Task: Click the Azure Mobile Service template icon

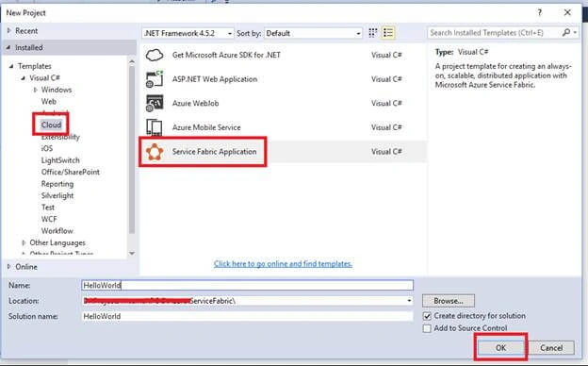Action: [x=155, y=127]
